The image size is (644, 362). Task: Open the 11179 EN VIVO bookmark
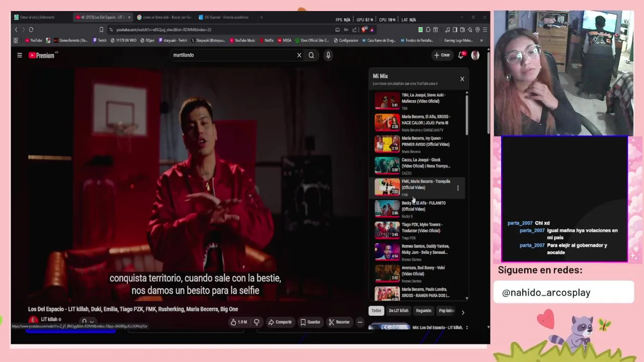(124, 40)
